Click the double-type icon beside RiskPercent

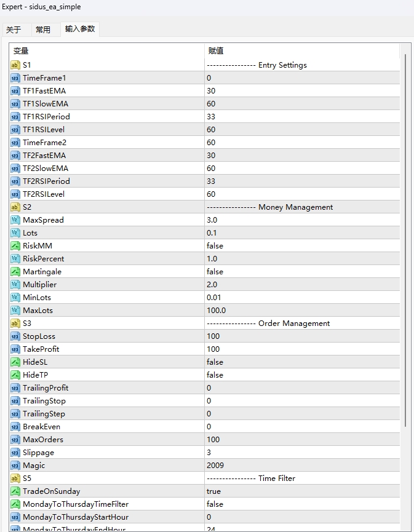click(x=15, y=258)
